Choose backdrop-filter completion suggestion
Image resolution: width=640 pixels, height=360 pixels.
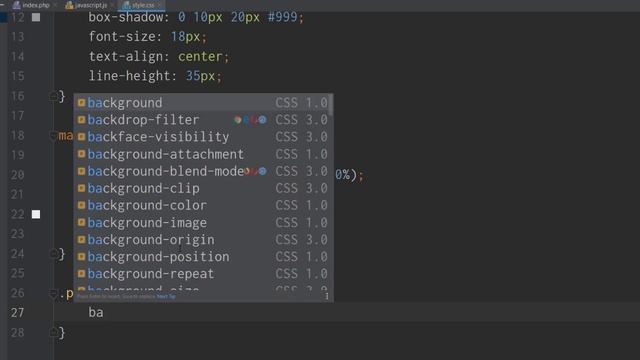(202, 120)
